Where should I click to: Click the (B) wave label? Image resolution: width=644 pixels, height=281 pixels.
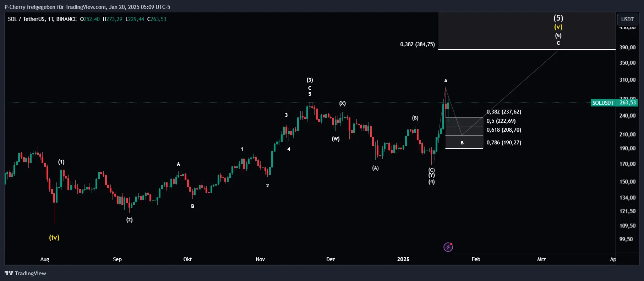415,118
